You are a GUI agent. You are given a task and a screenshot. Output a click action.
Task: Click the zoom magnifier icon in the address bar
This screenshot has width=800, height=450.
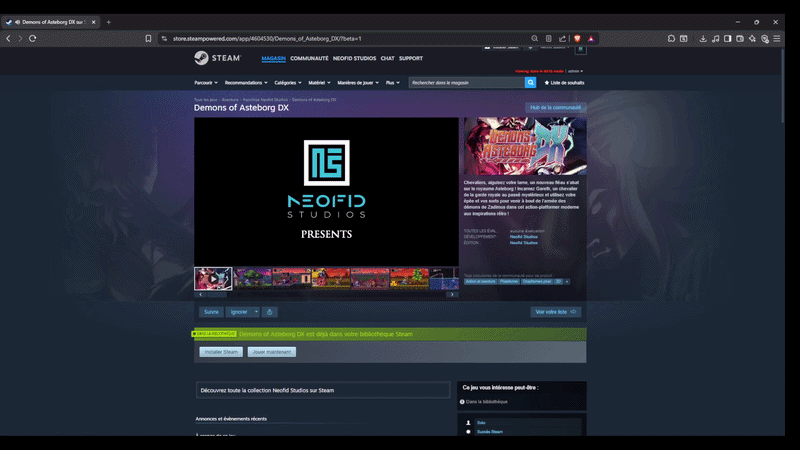click(534, 38)
